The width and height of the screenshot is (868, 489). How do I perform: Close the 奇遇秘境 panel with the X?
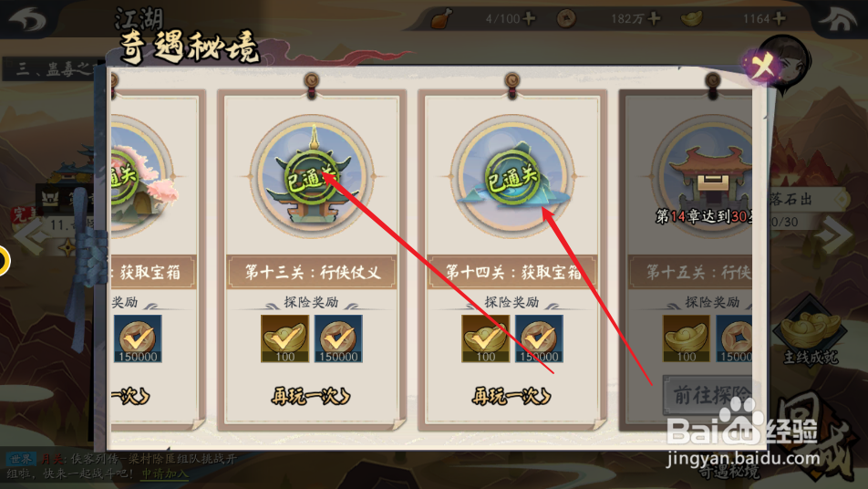(763, 66)
